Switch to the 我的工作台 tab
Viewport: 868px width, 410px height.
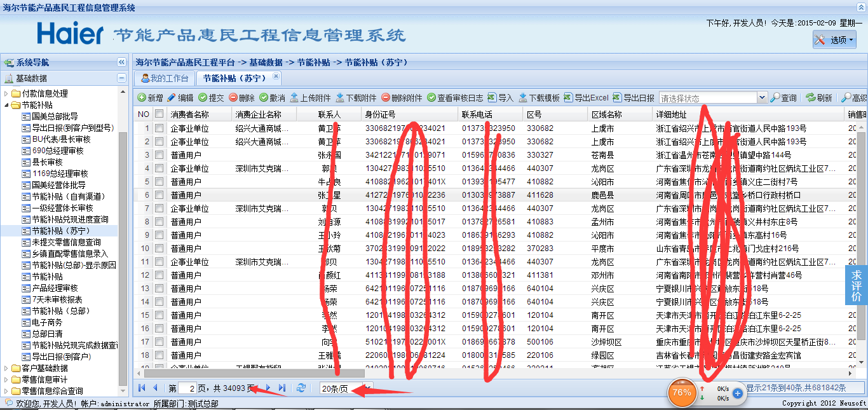[x=164, y=78]
